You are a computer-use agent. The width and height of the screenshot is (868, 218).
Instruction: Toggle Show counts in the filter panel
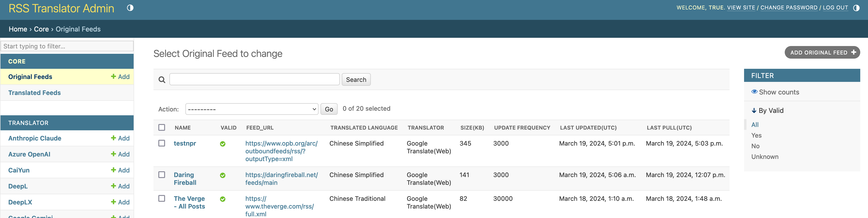pyautogui.click(x=775, y=92)
